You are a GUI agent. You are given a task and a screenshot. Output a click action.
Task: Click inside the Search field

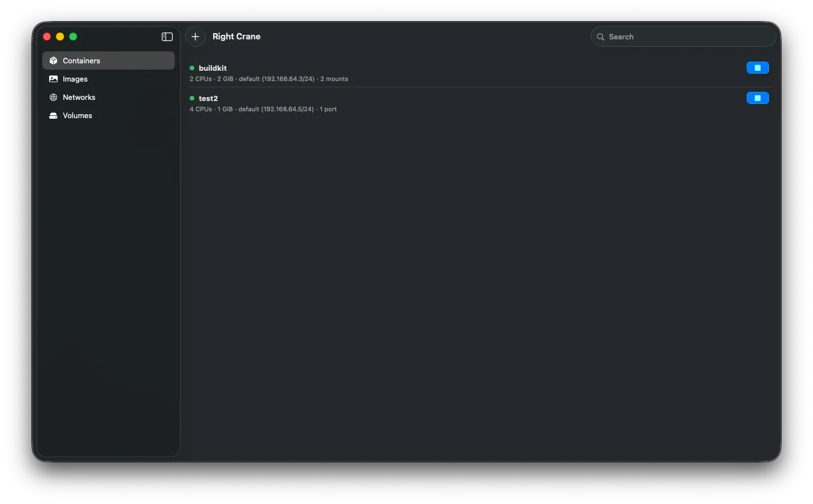pyautogui.click(x=657, y=36)
